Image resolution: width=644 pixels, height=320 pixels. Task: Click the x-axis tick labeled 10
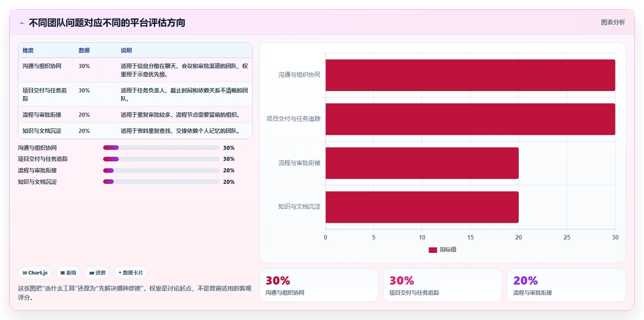click(x=422, y=238)
